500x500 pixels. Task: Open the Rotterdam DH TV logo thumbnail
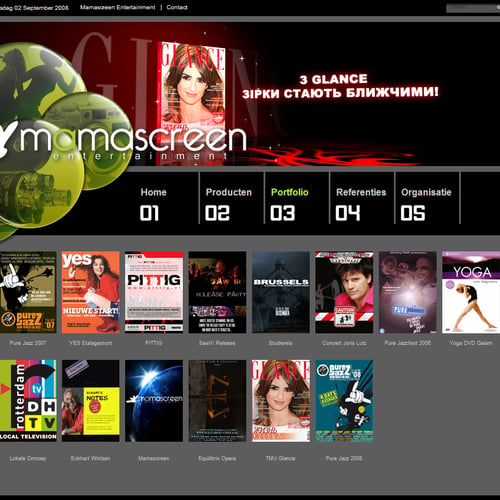(x=28, y=401)
